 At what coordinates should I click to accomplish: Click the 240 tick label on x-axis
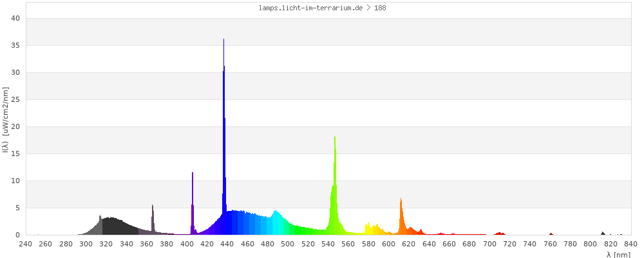(x=25, y=244)
